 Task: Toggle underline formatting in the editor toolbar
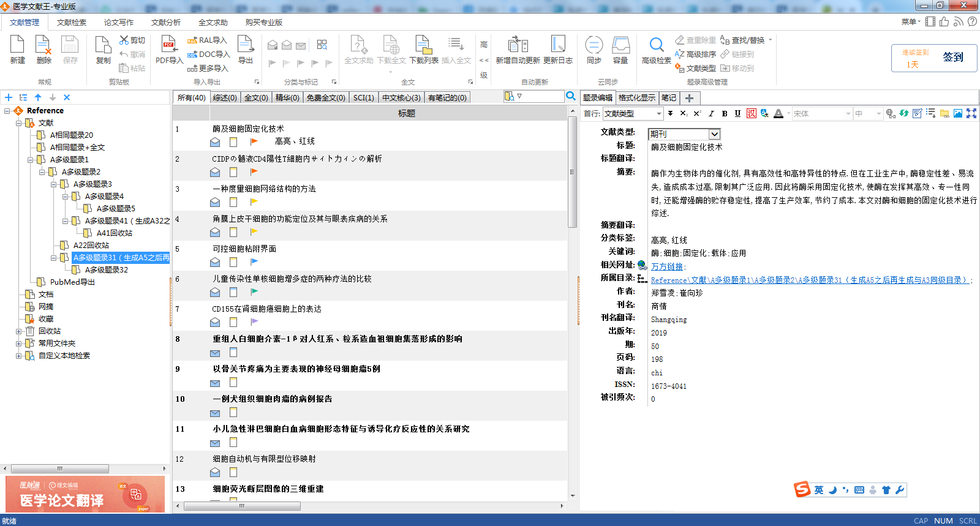tap(737, 113)
